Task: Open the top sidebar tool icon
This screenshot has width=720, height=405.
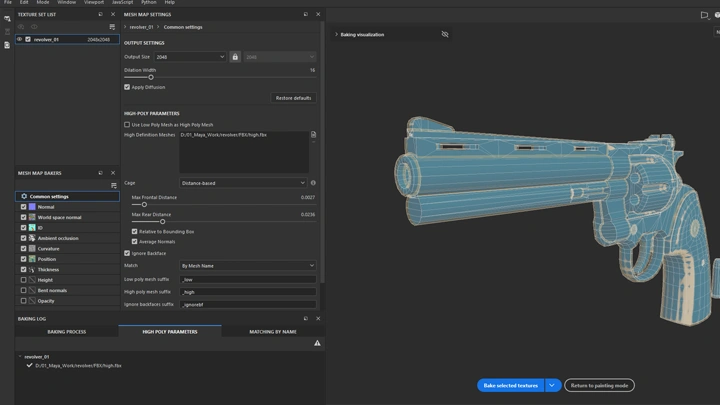Action: point(7,19)
